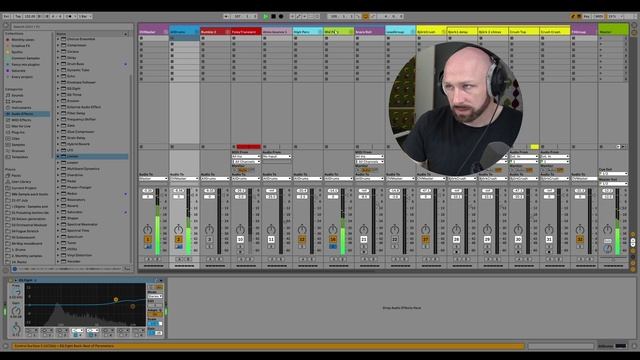Select the Samples browser category
This screenshot has height=360, width=640.
coord(18,144)
